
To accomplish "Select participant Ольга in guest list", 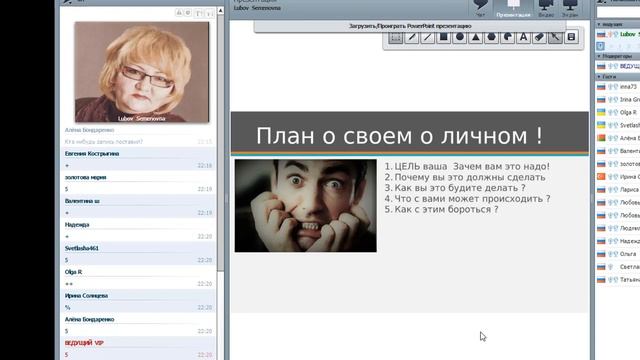I will [x=618, y=254].
